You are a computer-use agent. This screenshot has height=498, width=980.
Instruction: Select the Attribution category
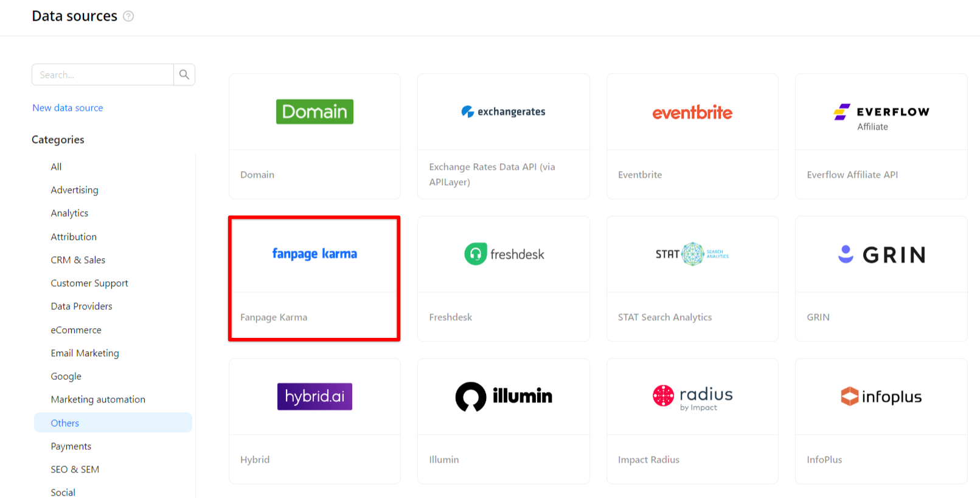[x=74, y=237]
